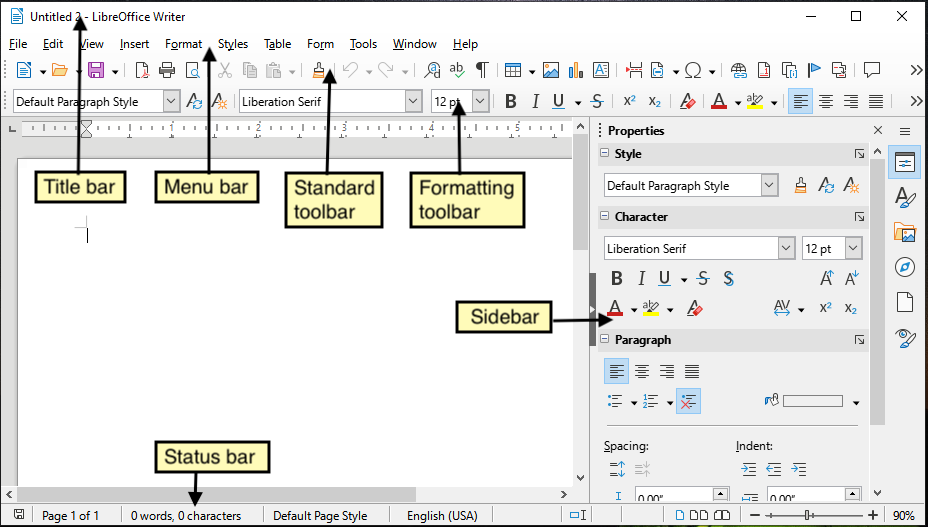Screen dimensions: 928x527
Task: Open the Gallery sidebar panel icon
Action: (x=905, y=232)
